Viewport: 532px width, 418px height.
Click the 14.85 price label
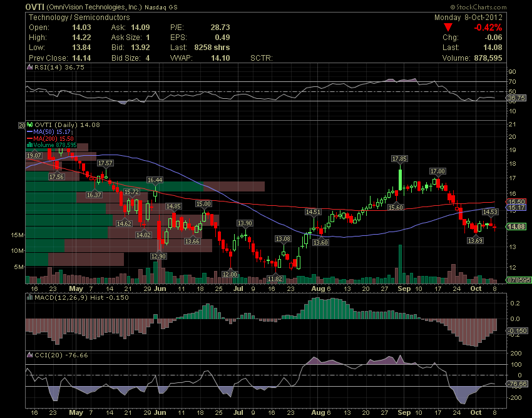click(x=173, y=206)
